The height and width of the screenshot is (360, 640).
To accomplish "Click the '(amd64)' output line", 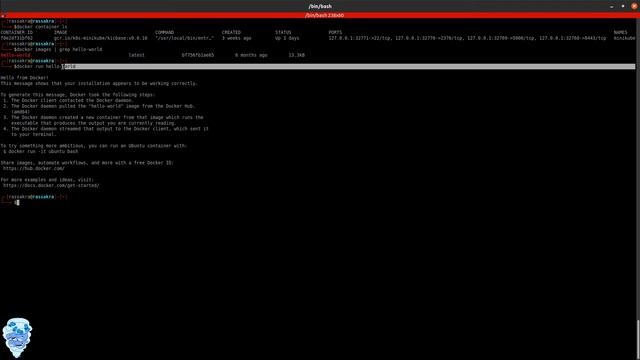I will pyautogui.click(x=20, y=112).
